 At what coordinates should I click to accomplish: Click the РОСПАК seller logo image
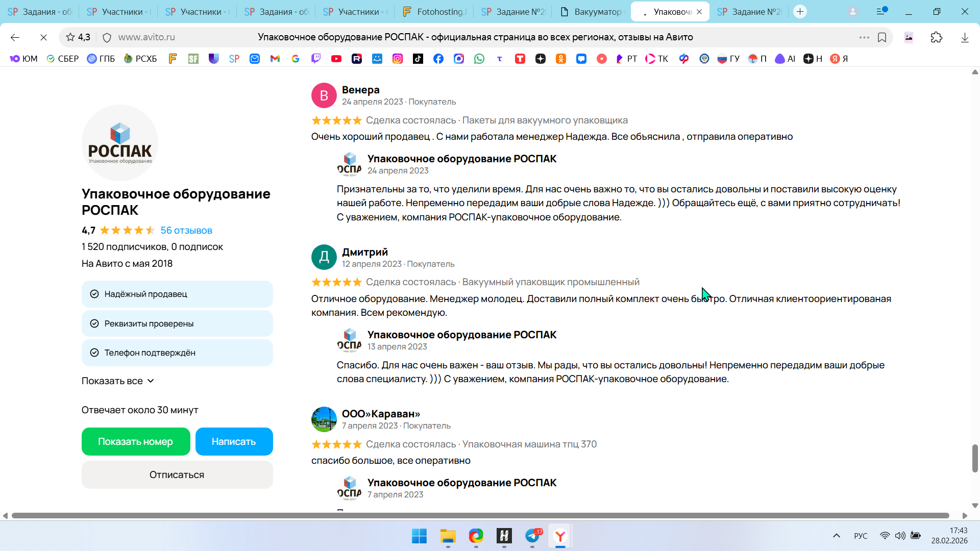(x=120, y=143)
